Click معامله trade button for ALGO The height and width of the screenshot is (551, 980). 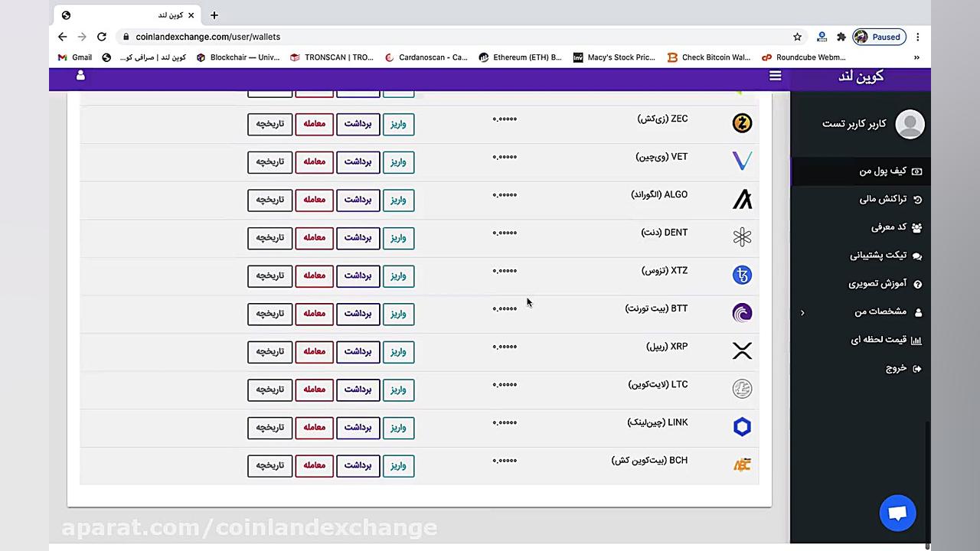point(314,200)
